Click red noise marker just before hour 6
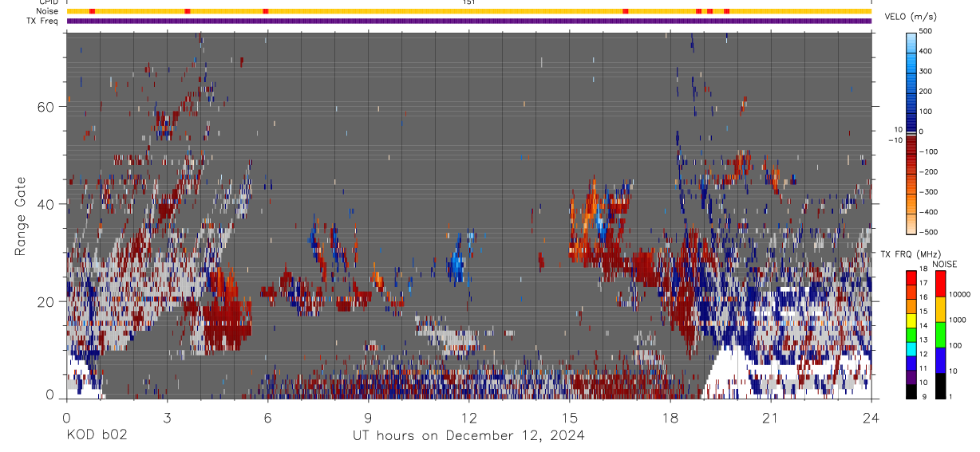This screenshot has height=452, width=980. point(265,11)
